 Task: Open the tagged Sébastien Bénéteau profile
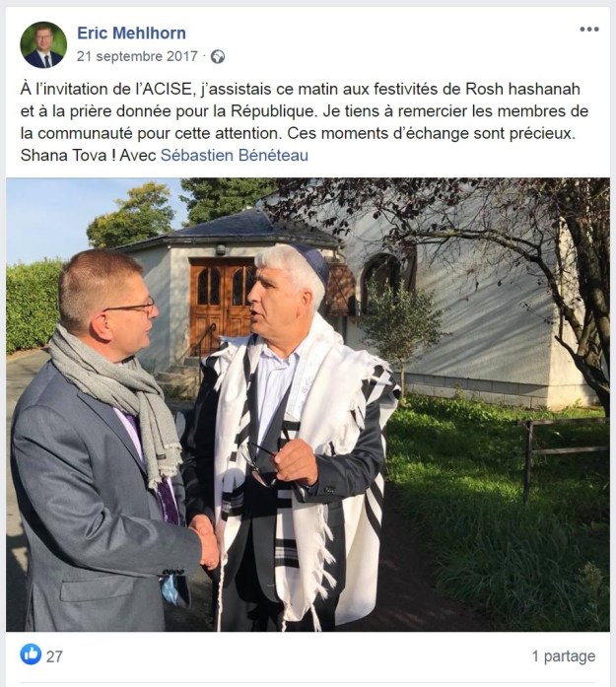tap(235, 156)
